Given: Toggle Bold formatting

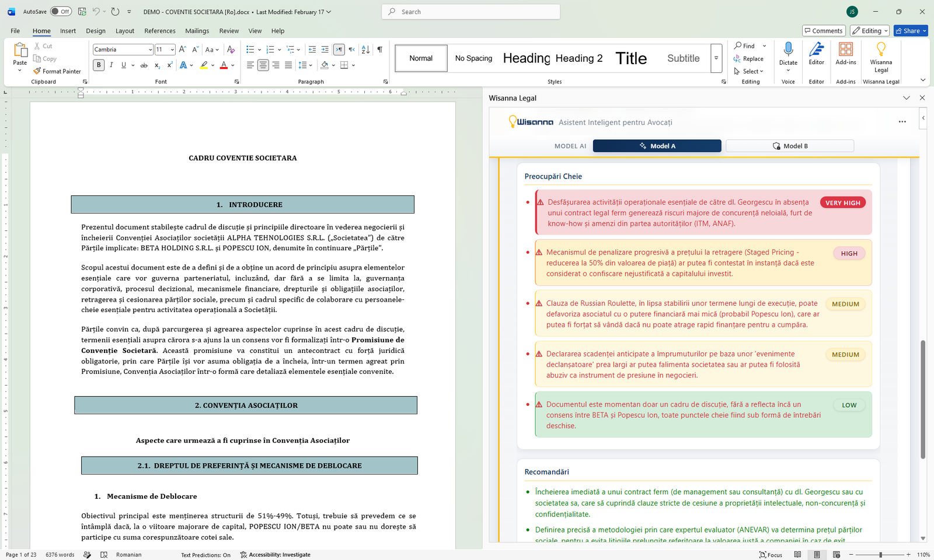Looking at the screenshot, I should pos(99,65).
